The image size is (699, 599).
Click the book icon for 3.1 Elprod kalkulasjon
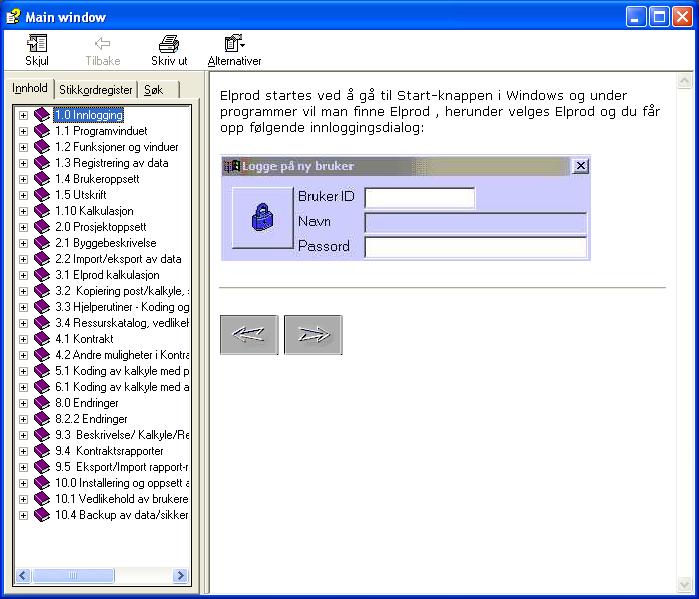[41, 275]
